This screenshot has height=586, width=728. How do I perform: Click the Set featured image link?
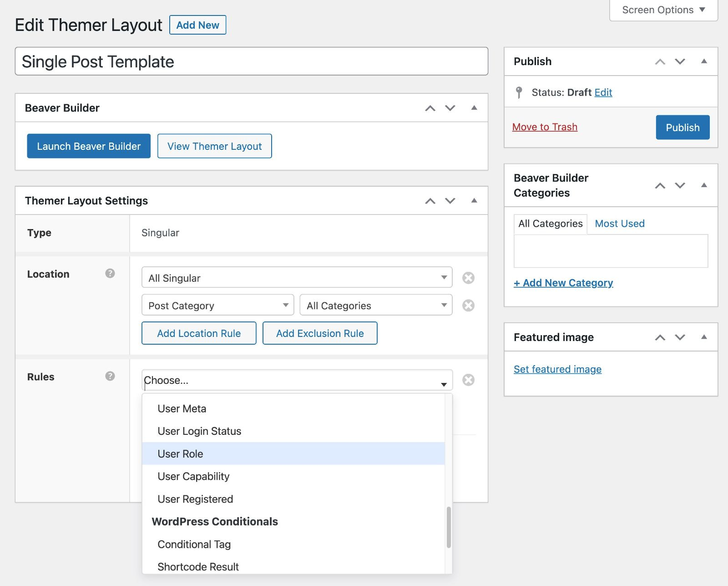[557, 369]
